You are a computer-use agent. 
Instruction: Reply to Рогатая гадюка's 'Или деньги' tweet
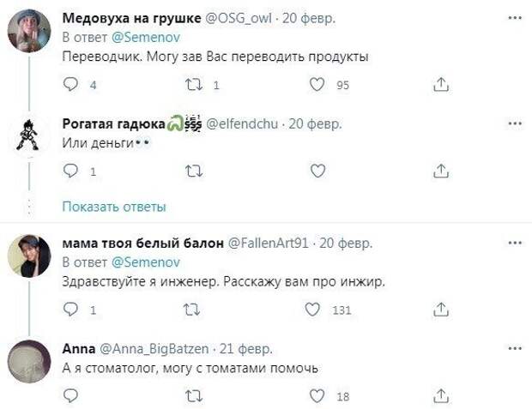(x=71, y=171)
